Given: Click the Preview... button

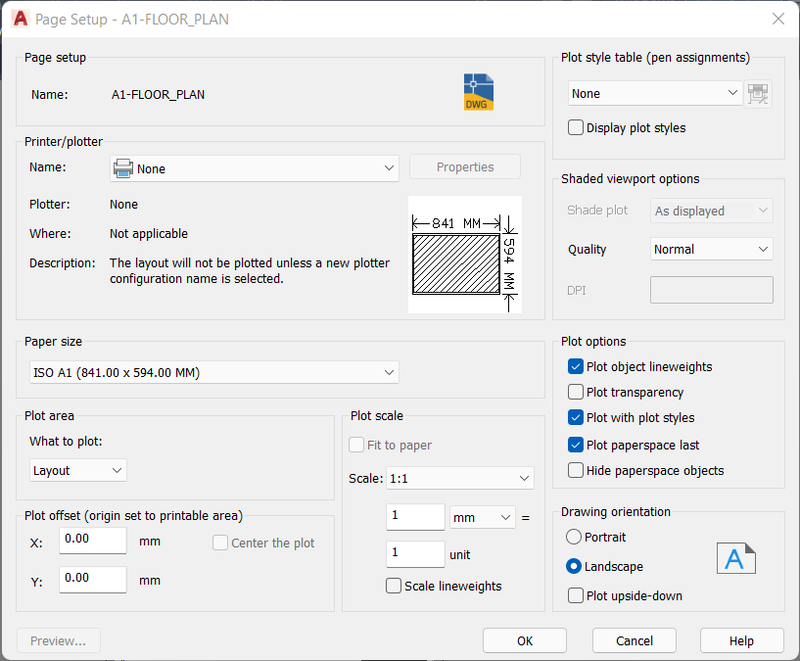Looking at the screenshot, I should 58,641.
